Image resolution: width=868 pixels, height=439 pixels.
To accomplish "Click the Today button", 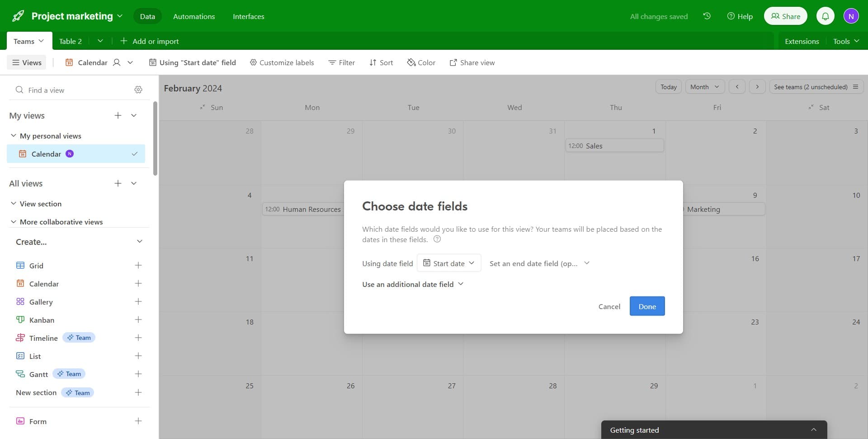I will (668, 86).
